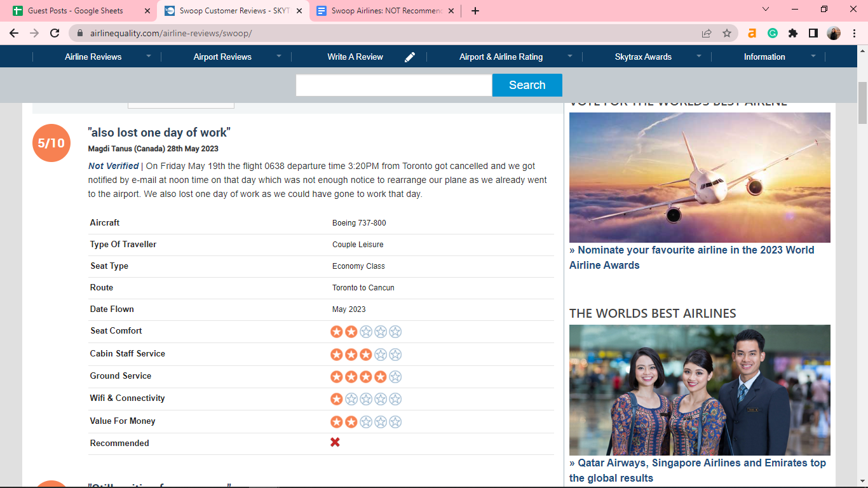Open Nominate your favourite airline link

pos(691,257)
